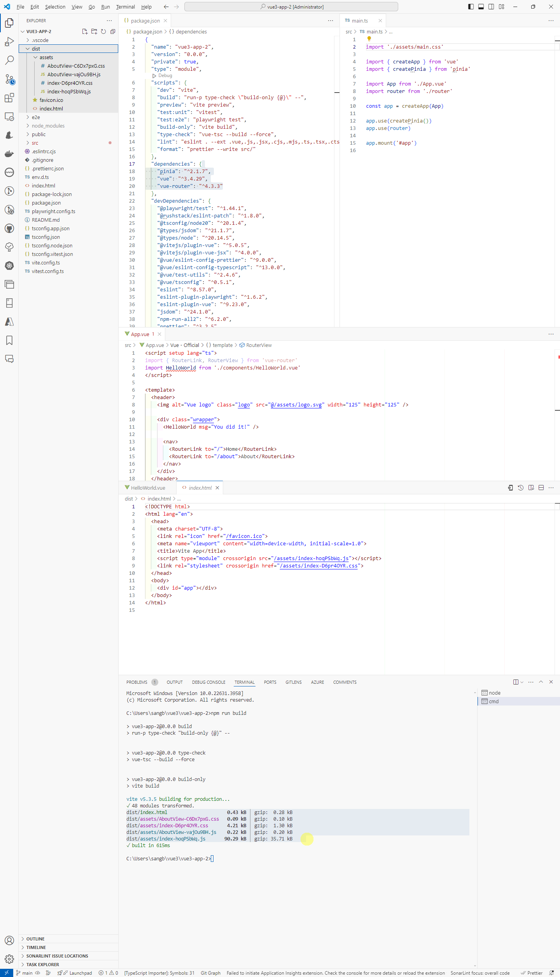Image resolution: width=560 pixels, height=977 pixels.
Task: Open the Azure view in the activity bar
Action: click(x=9, y=322)
